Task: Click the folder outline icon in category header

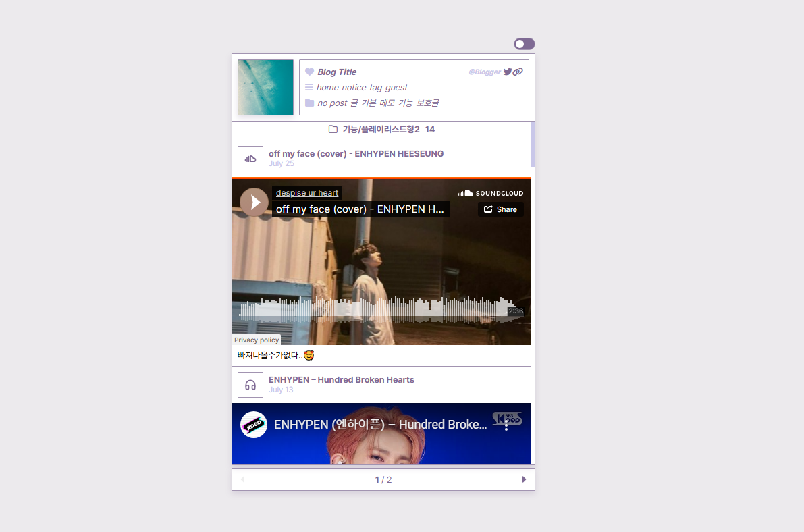Action: point(333,129)
